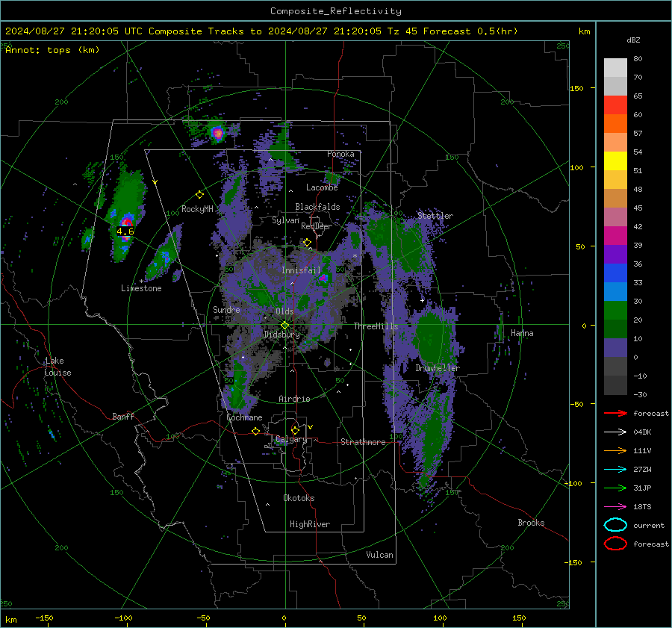Select the green 31JP arrow icon
Viewport: 672px width, 628px height.
615,488
